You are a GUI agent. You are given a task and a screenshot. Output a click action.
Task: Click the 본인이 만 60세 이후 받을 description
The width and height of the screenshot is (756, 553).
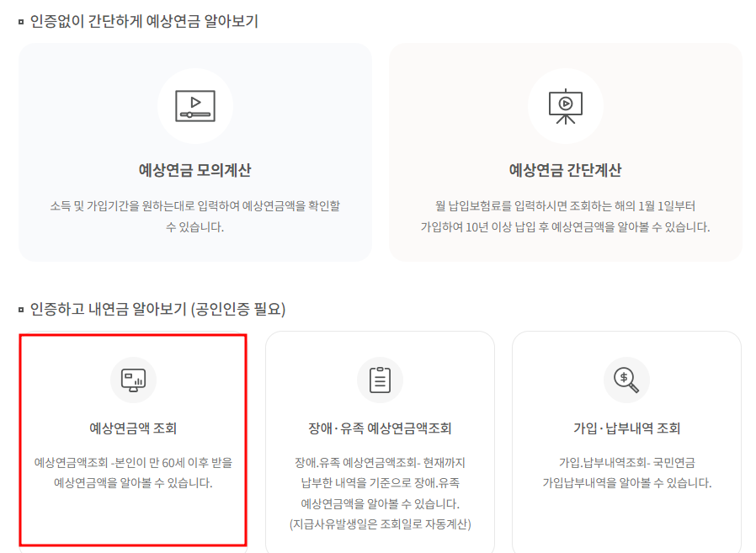pyautogui.click(x=133, y=472)
